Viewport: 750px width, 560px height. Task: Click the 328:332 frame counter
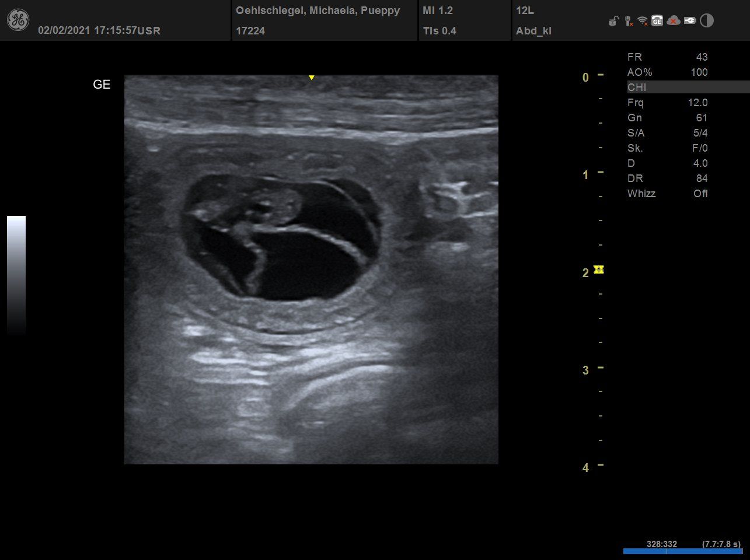point(662,544)
